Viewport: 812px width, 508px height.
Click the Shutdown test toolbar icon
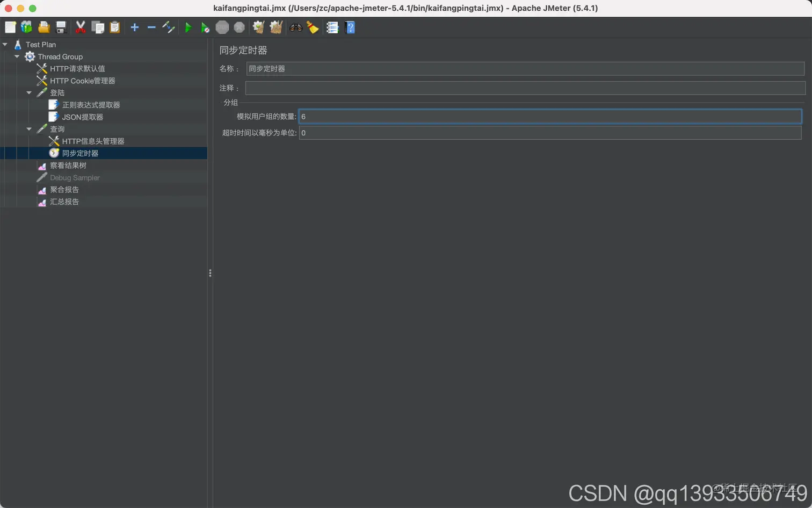[x=240, y=27]
